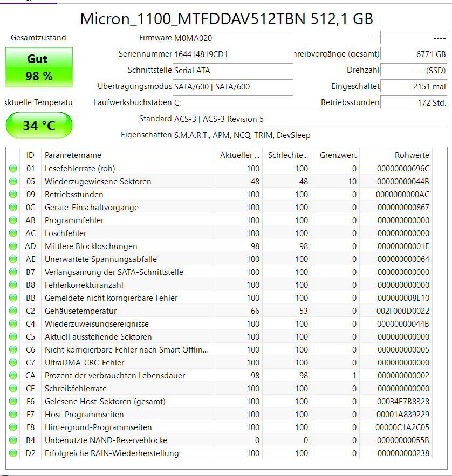Click green status dot of Lesefehlerrate row
Screen dimensions: 452x476
tap(13, 168)
